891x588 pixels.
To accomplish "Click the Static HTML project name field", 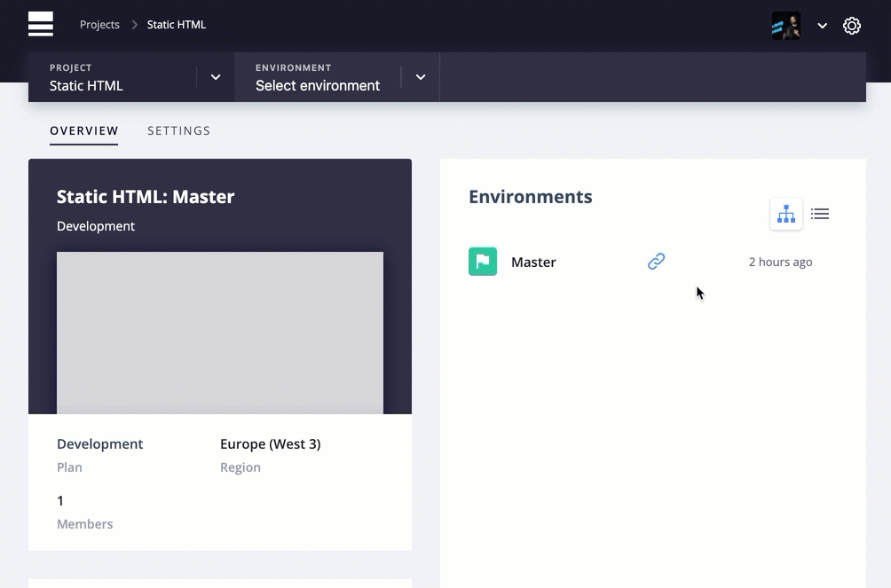I will click(x=86, y=85).
